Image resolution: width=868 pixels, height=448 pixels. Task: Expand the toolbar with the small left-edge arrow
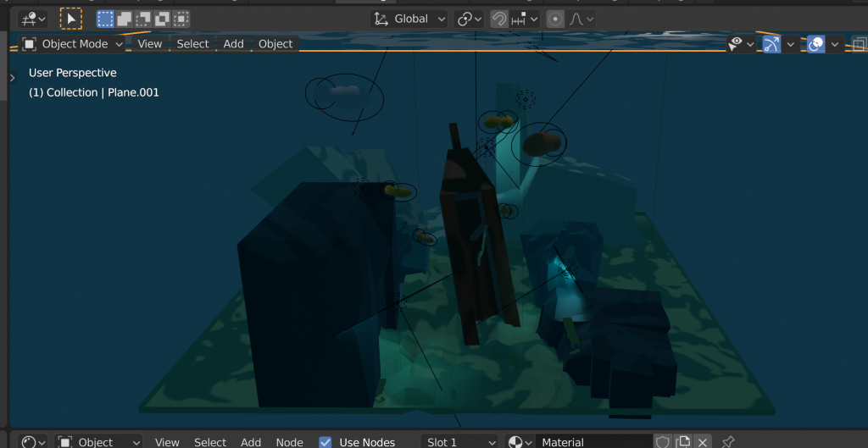coord(13,78)
